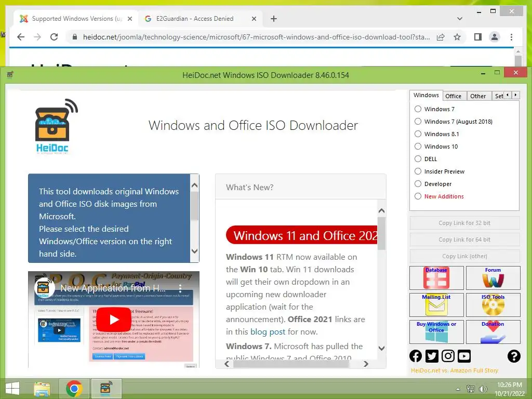Open the partially hidden Set tab
The image size is (532, 399).
(x=498, y=96)
